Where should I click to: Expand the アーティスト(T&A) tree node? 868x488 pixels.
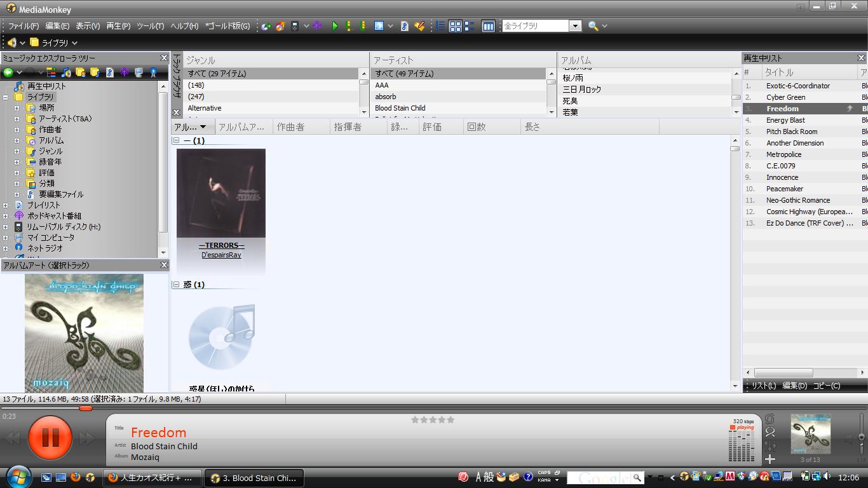17,119
